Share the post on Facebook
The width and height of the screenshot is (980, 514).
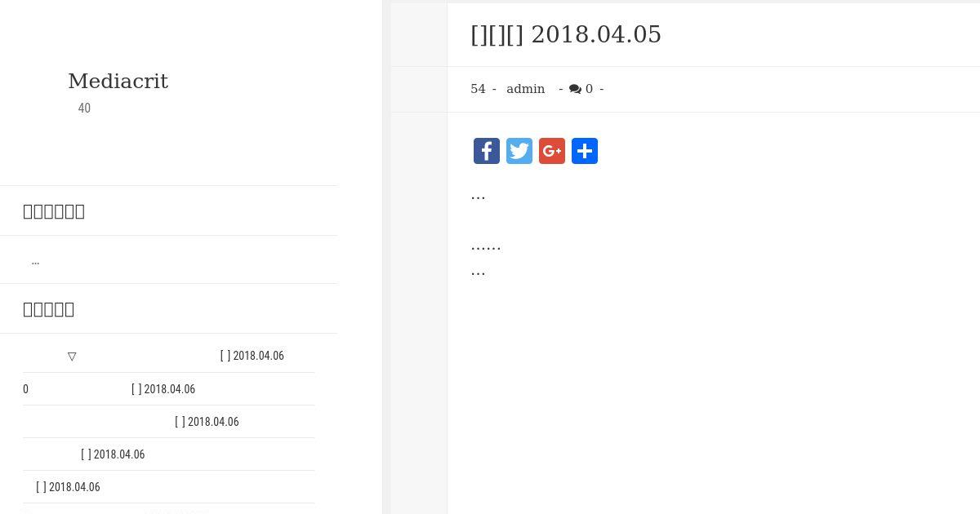tap(487, 151)
